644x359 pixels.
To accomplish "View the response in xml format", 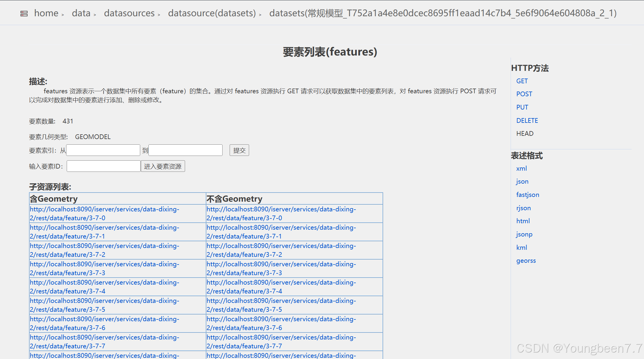I will pyautogui.click(x=522, y=168).
